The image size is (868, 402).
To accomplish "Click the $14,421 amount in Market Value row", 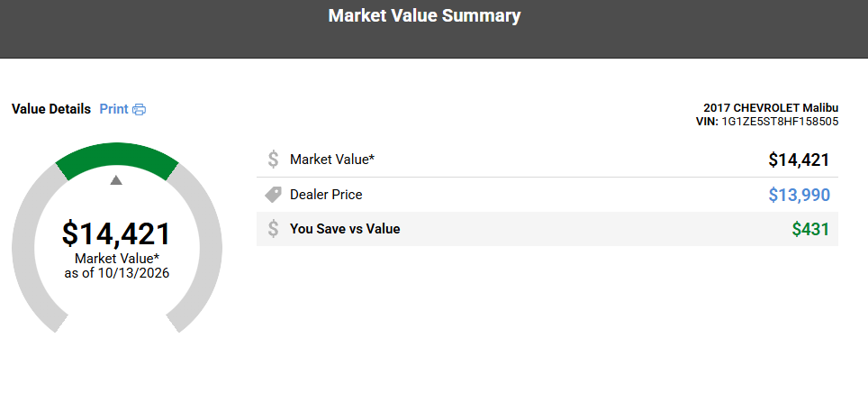I will (799, 160).
